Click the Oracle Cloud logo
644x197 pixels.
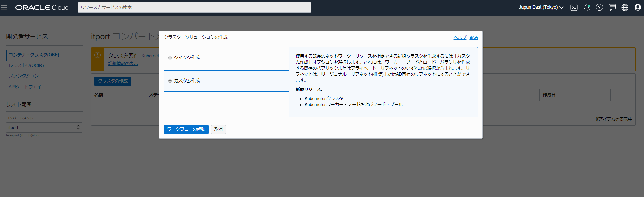click(x=42, y=7)
